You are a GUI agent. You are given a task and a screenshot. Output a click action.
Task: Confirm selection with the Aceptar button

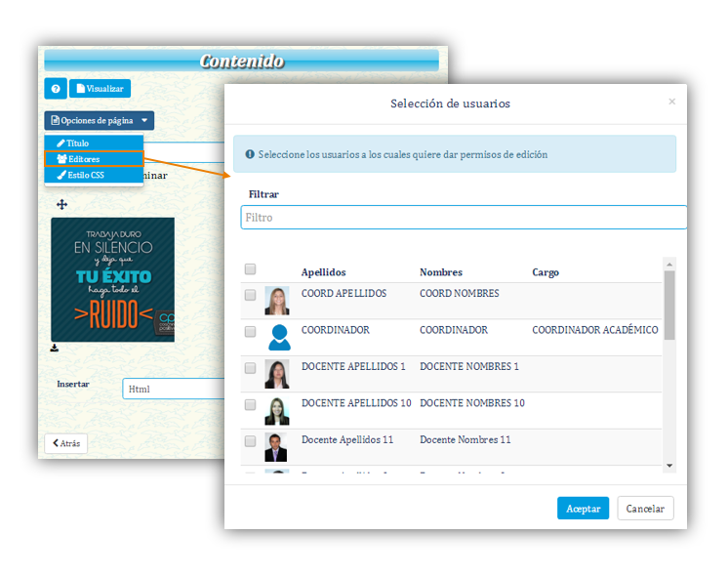pyautogui.click(x=584, y=509)
